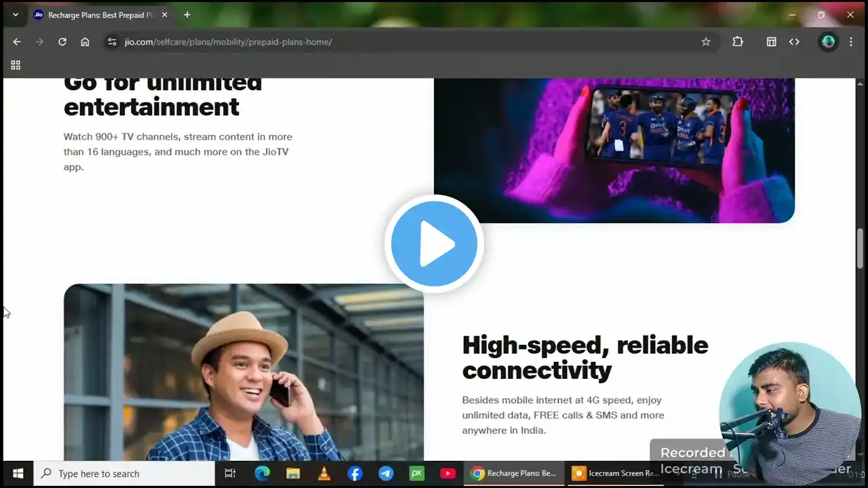Switch to the Chrome Recharge Plans taskbar item

click(514, 473)
